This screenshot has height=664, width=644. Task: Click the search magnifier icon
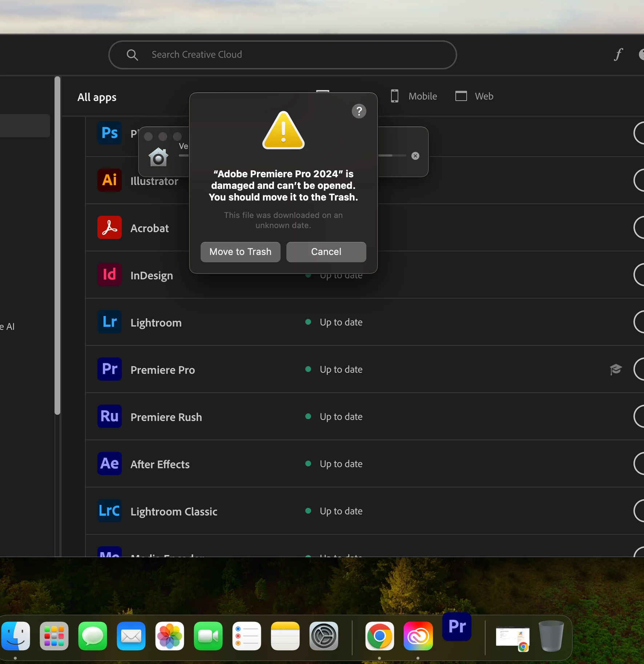click(x=132, y=55)
